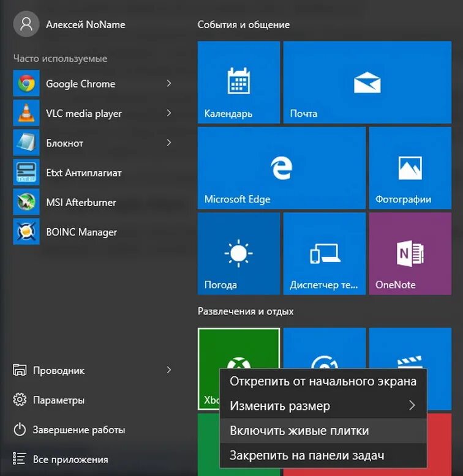Open BOINC Manager icon
The width and height of the screenshot is (463, 476).
26,231
